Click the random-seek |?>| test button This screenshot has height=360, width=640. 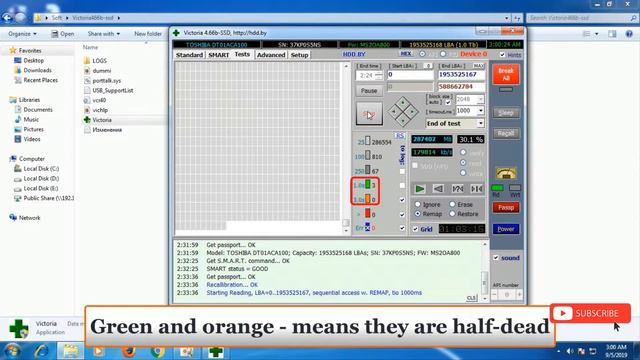(458, 189)
